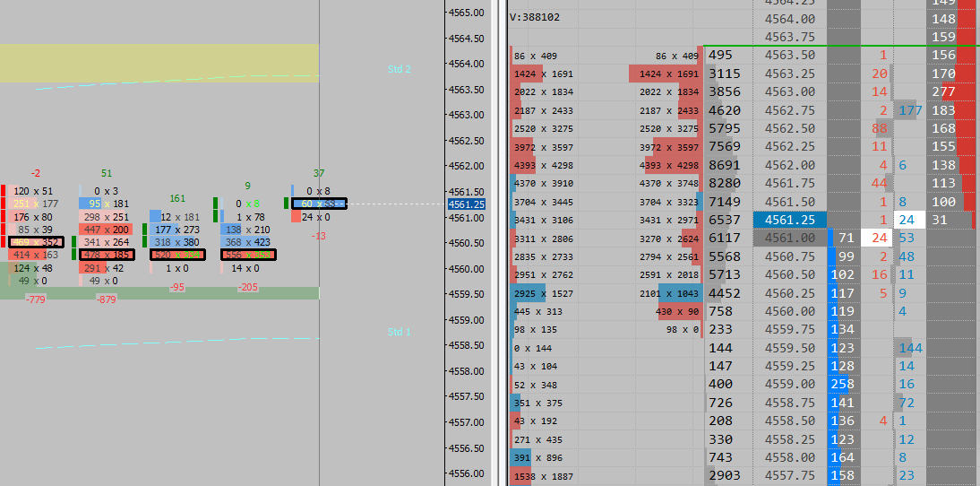Click the 7569 total volume cell

coord(728,147)
